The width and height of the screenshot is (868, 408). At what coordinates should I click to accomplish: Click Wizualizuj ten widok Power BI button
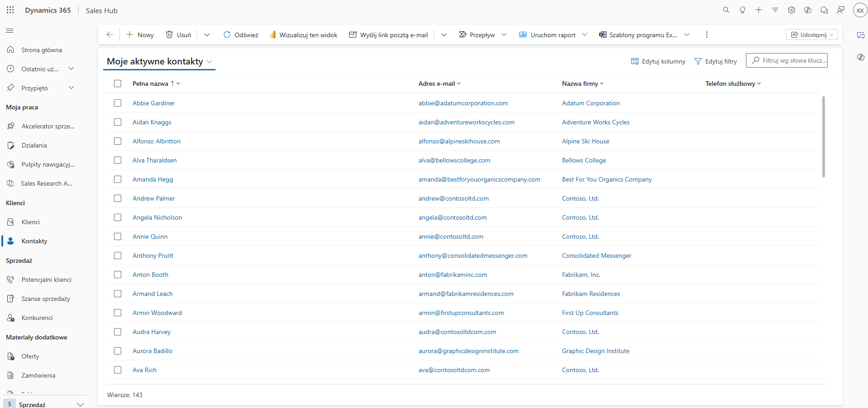(x=304, y=34)
